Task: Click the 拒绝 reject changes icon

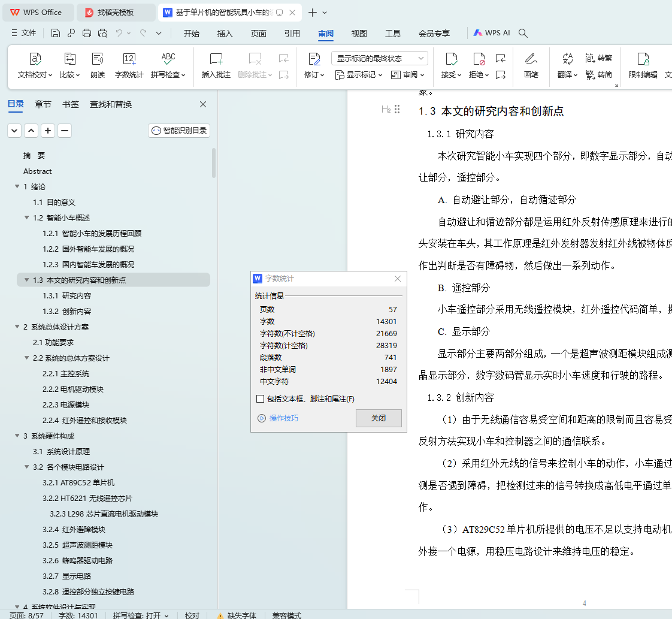Action: pos(479,59)
